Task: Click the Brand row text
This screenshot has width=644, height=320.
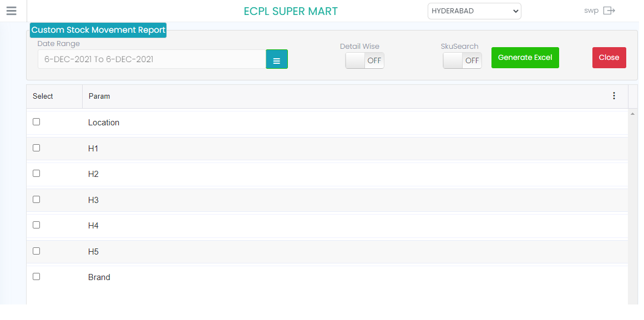Action: click(99, 277)
